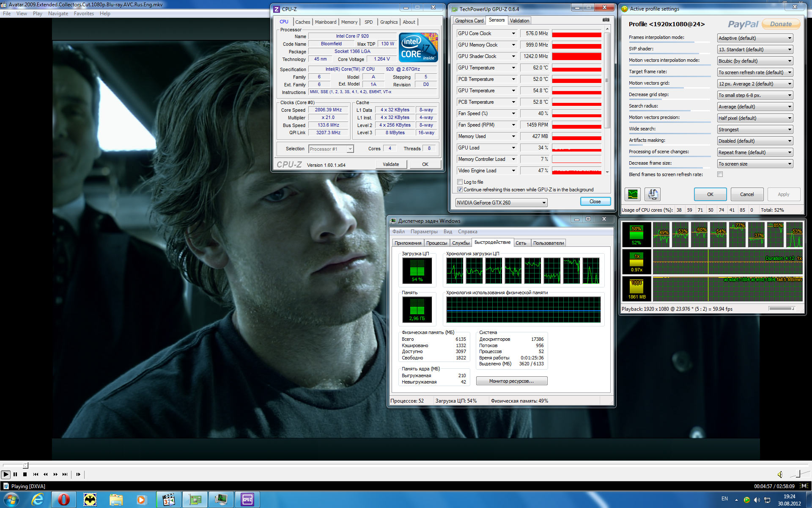
Task: Click the Validate button in CPU-Z
Action: click(391, 164)
